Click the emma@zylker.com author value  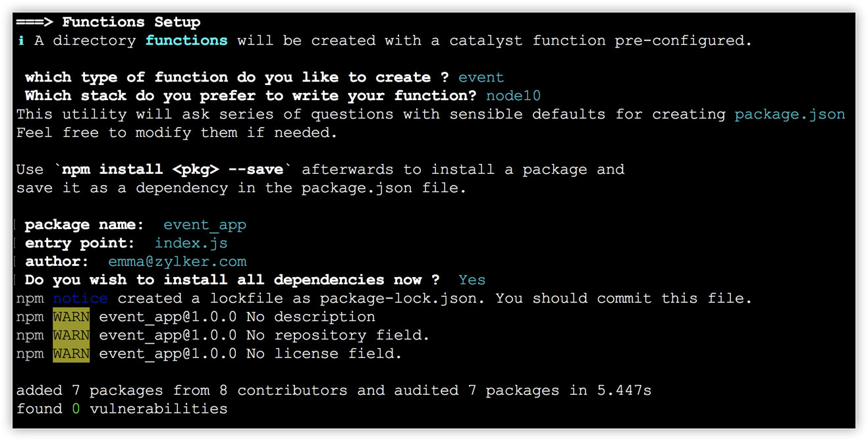pos(177,262)
